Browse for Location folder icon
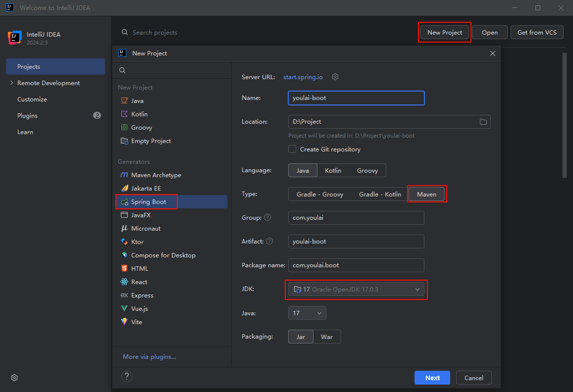The width and height of the screenshot is (573, 392). coord(483,122)
